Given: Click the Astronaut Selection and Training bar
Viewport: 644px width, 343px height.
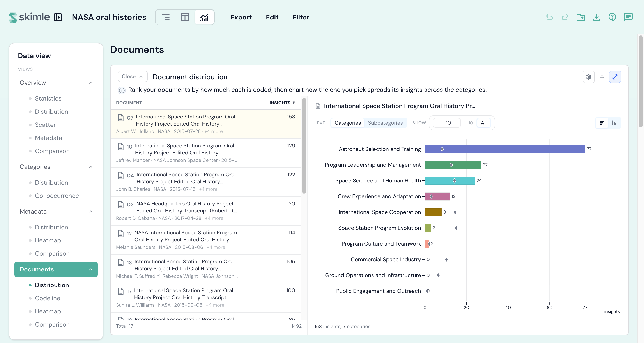Looking at the screenshot, I should point(505,149).
